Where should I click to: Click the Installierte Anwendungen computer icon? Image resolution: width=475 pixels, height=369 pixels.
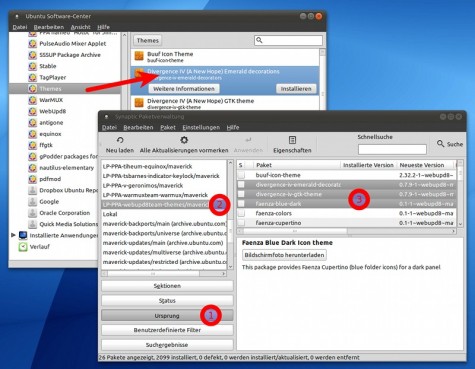pos(23,235)
